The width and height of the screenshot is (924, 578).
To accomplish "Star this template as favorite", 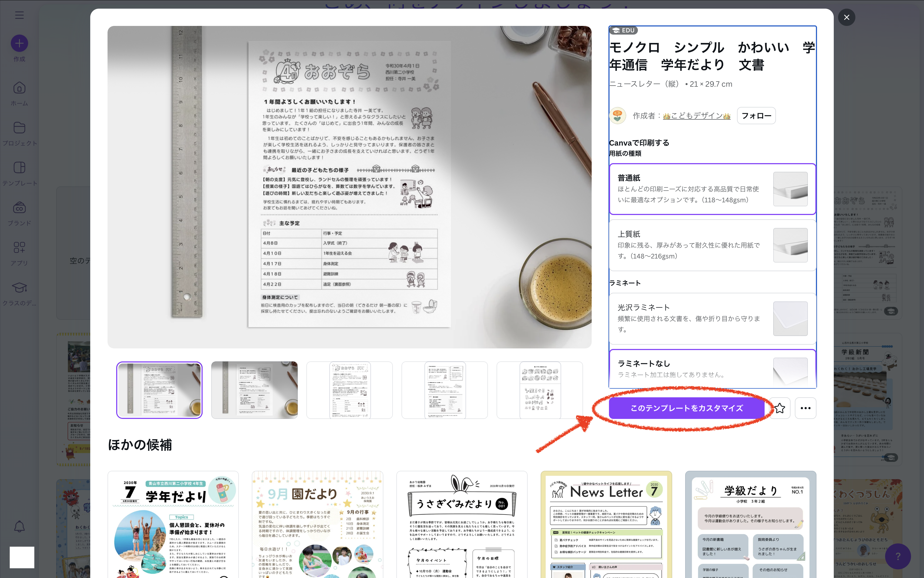I will tap(779, 408).
